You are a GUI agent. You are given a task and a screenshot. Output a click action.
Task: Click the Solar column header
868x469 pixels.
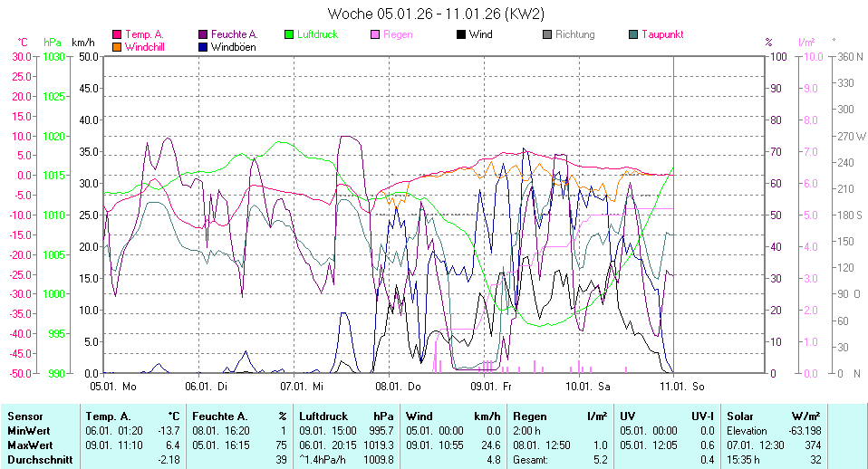click(742, 416)
